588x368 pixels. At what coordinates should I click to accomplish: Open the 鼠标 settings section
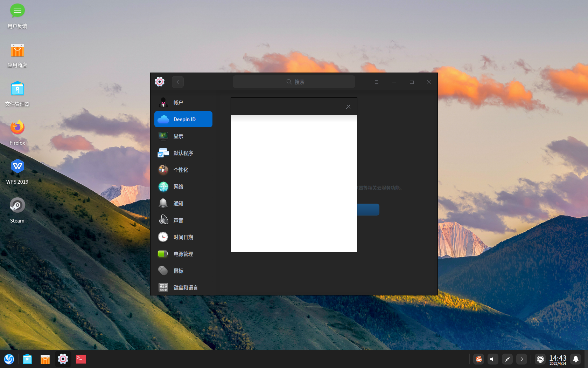[183, 271]
